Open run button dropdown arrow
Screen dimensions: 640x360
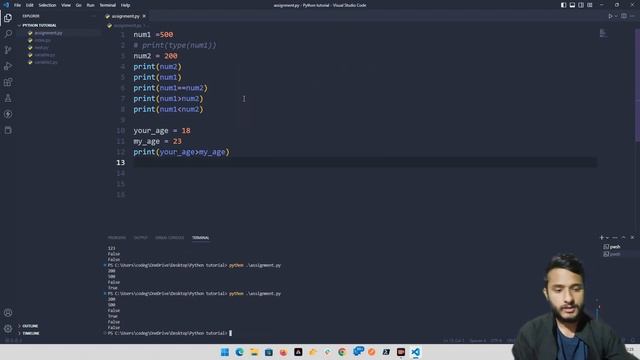coord(616,16)
